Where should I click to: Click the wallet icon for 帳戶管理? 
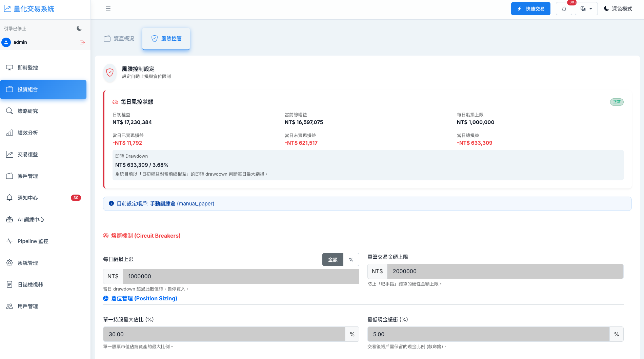tap(9, 176)
